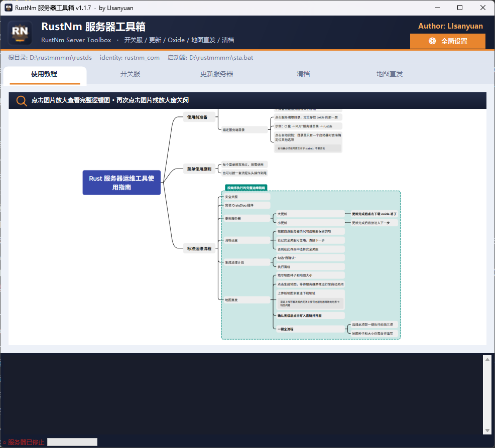
Task: Open the 全局设置 global settings button
Action: coord(447,41)
